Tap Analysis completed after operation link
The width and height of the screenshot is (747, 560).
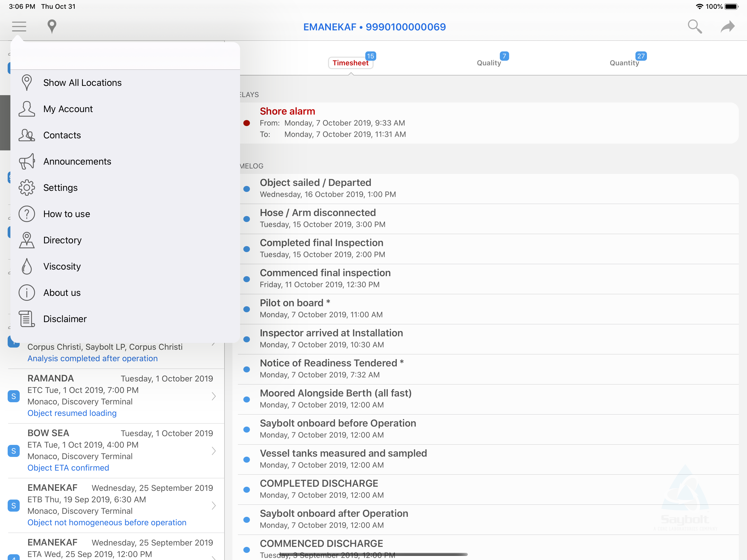pyautogui.click(x=92, y=358)
